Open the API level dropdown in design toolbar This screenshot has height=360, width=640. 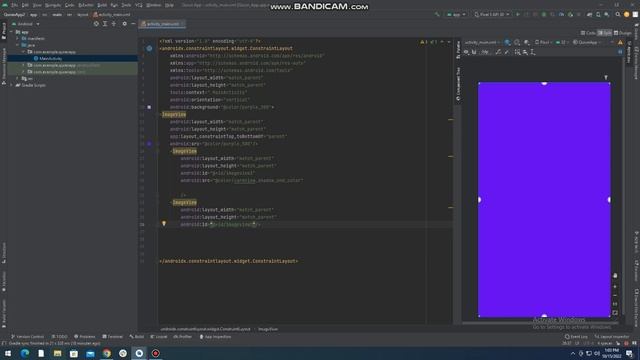[562, 42]
